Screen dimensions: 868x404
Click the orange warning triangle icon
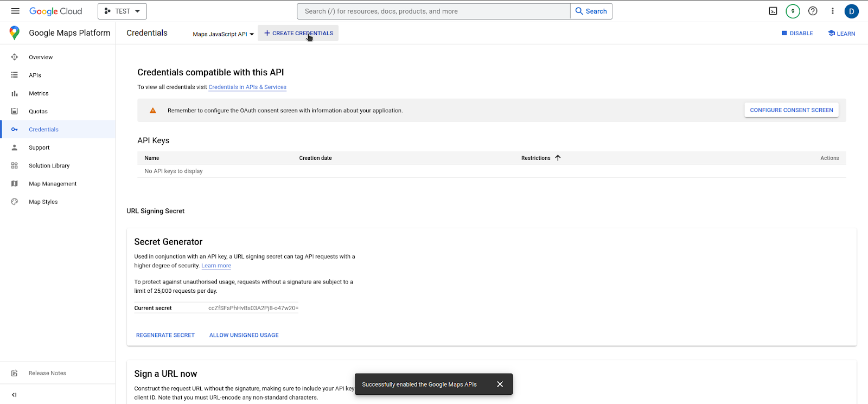(153, 110)
